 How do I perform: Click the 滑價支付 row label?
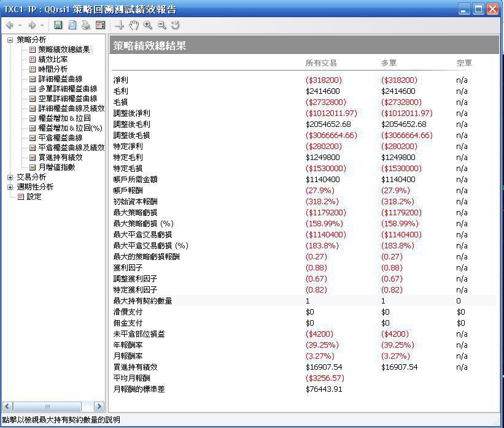point(128,312)
